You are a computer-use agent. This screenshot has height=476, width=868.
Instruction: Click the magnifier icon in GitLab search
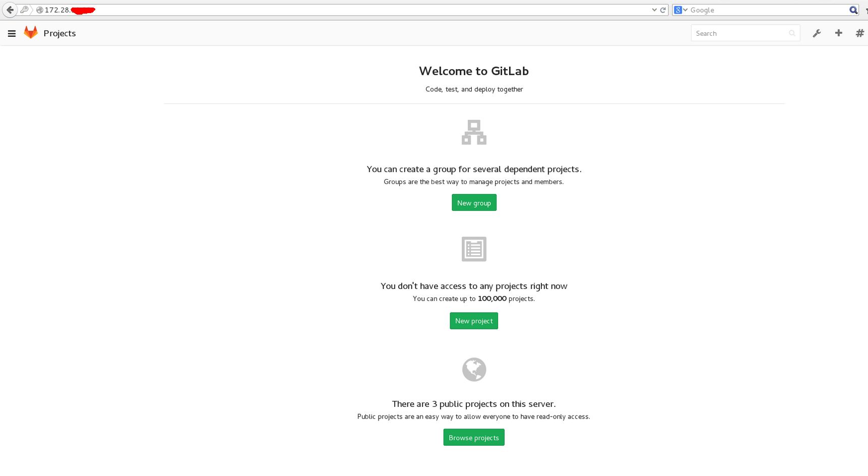(x=792, y=33)
